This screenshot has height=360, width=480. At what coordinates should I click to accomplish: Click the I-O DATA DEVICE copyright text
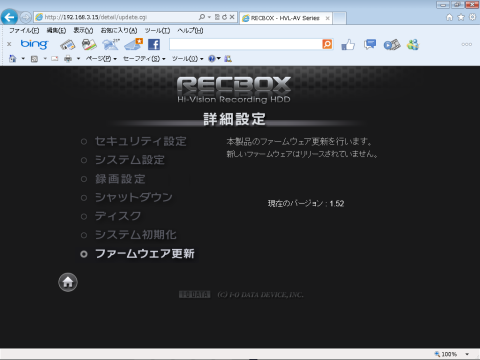[x=260, y=295]
